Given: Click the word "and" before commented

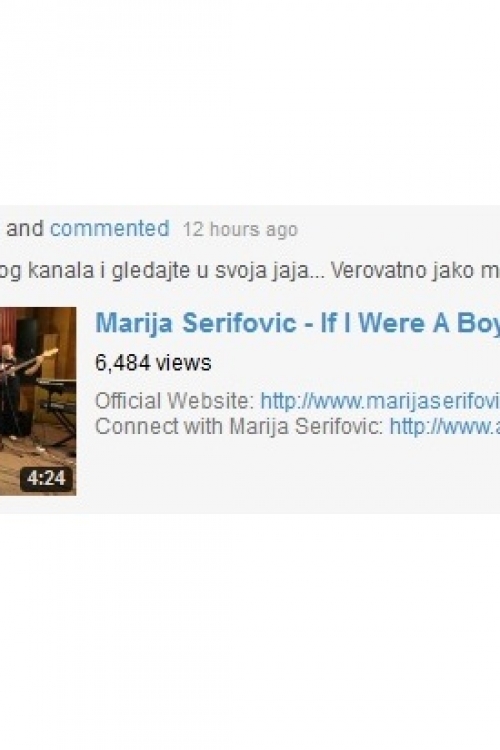Looking at the screenshot, I should [25, 229].
